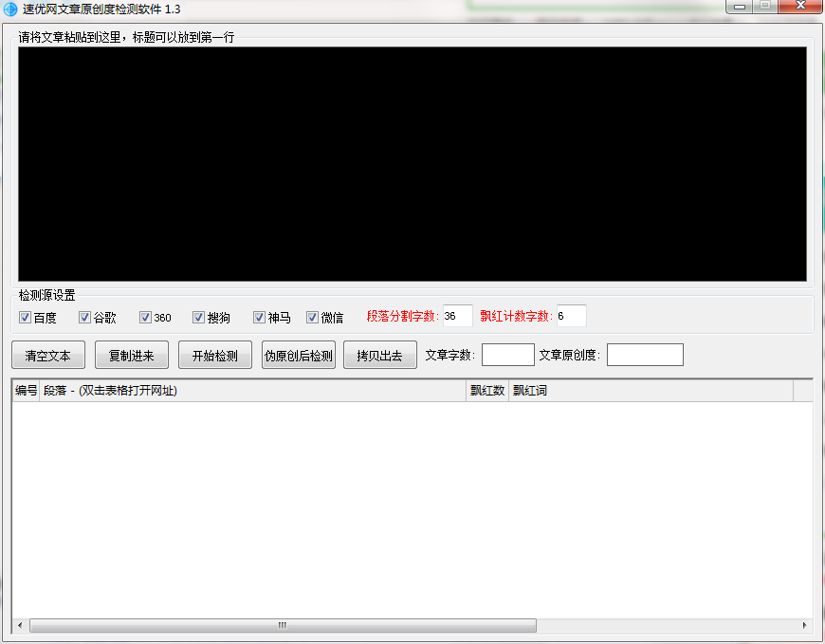Click the 飘红数 column header
825x644 pixels.
point(487,391)
